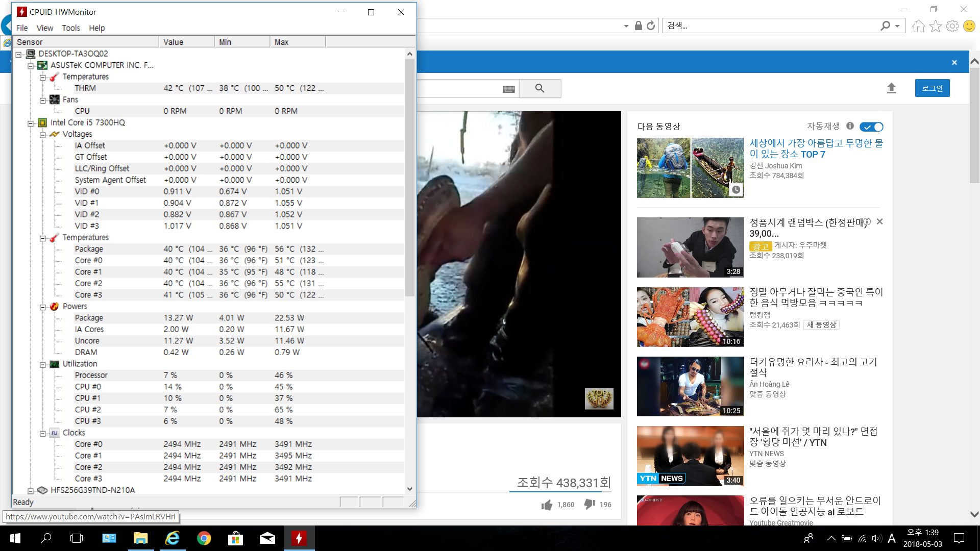
Task: Click the blue 로그인 login button
Action: [x=932, y=88]
